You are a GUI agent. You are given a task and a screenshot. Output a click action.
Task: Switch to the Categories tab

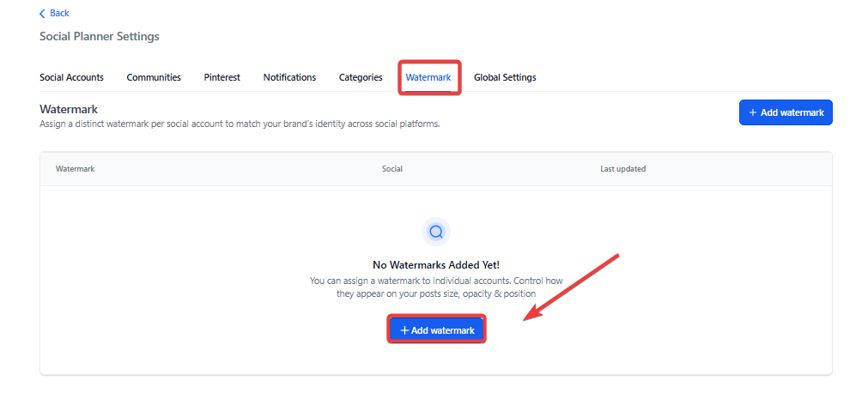[x=361, y=77]
